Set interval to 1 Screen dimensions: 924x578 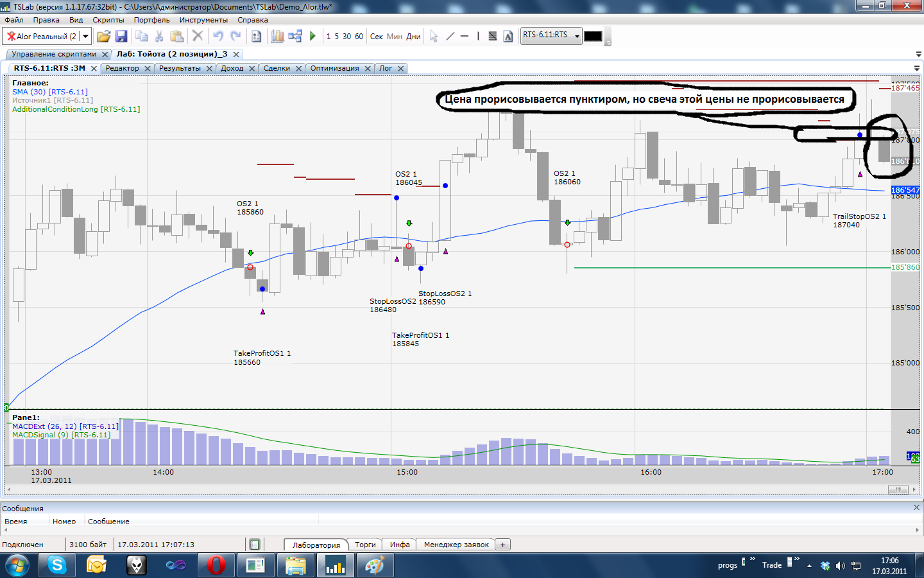click(x=329, y=37)
